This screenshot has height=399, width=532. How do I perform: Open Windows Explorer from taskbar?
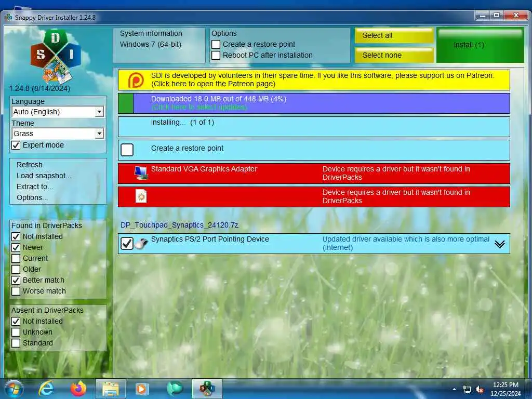click(111, 389)
